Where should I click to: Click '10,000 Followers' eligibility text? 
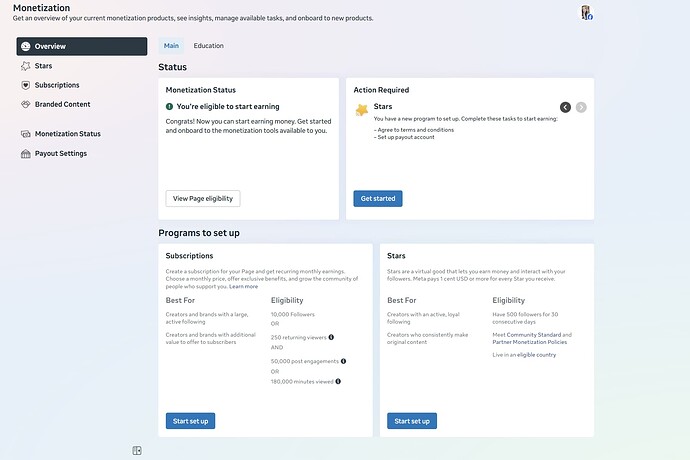[293, 314]
